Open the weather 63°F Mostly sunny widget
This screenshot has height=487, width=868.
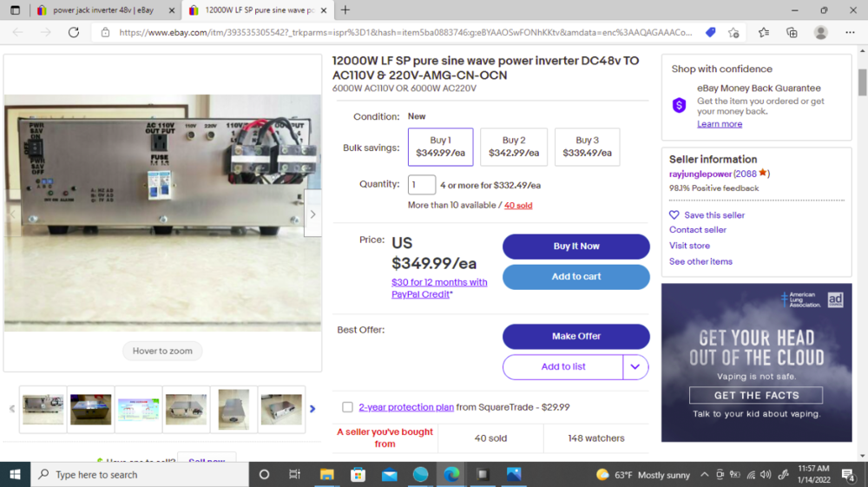(x=643, y=475)
